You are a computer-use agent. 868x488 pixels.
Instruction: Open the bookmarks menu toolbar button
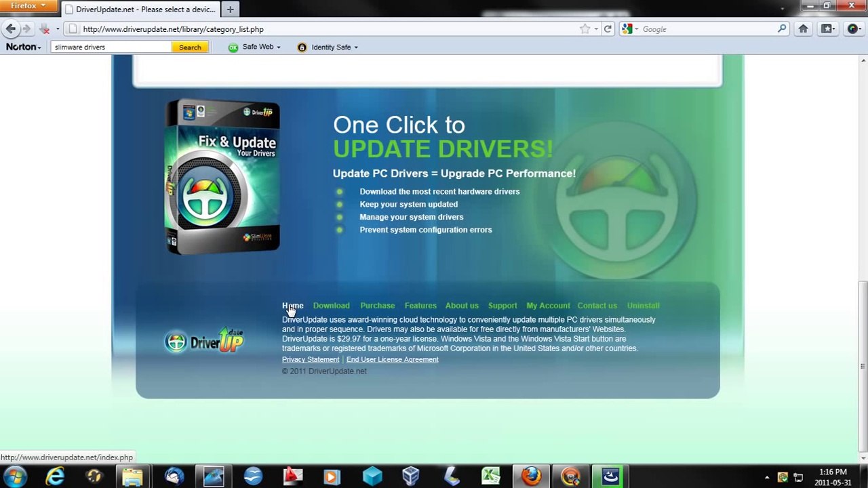click(828, 29)
